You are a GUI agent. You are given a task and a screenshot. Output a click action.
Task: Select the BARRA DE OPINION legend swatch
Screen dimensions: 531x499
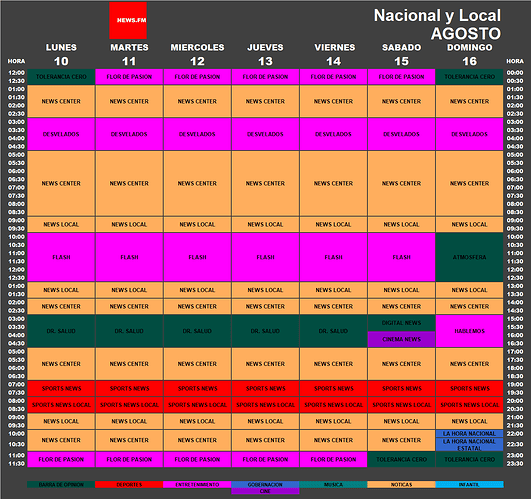click(61, 484)
